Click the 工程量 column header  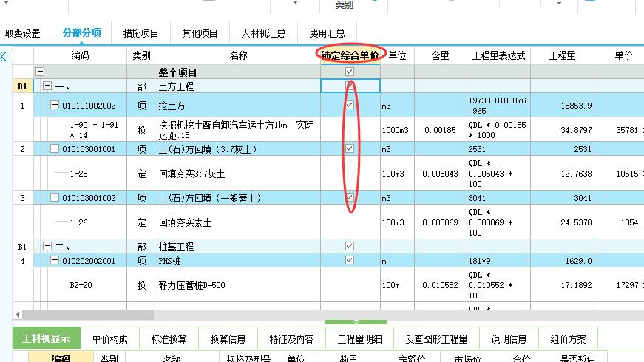(562, 55)
